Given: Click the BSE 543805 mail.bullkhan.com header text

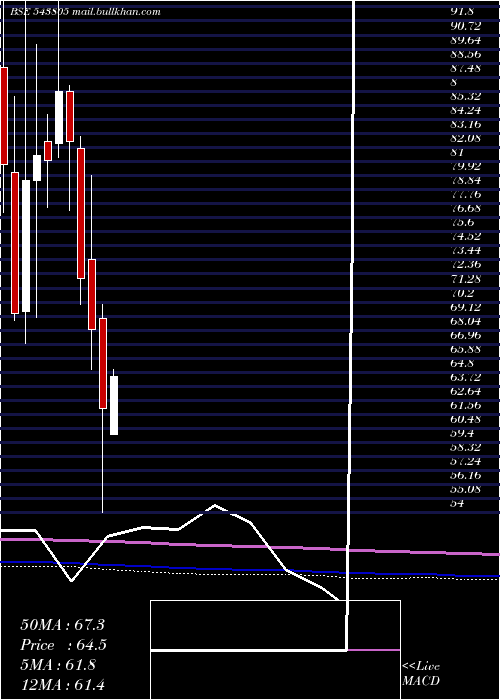Looking at the screenshot, I should click(x=85, y=12).
